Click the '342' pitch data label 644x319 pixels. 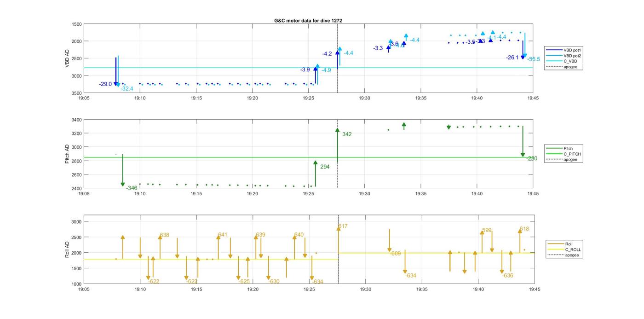(x=347, y=134)
